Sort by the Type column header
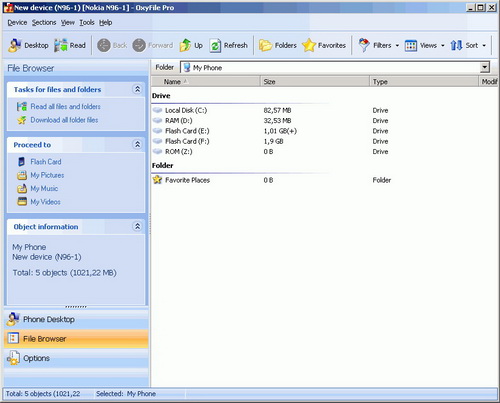The height and width of the screenshot is (403, 500). (x=424, y=82)
